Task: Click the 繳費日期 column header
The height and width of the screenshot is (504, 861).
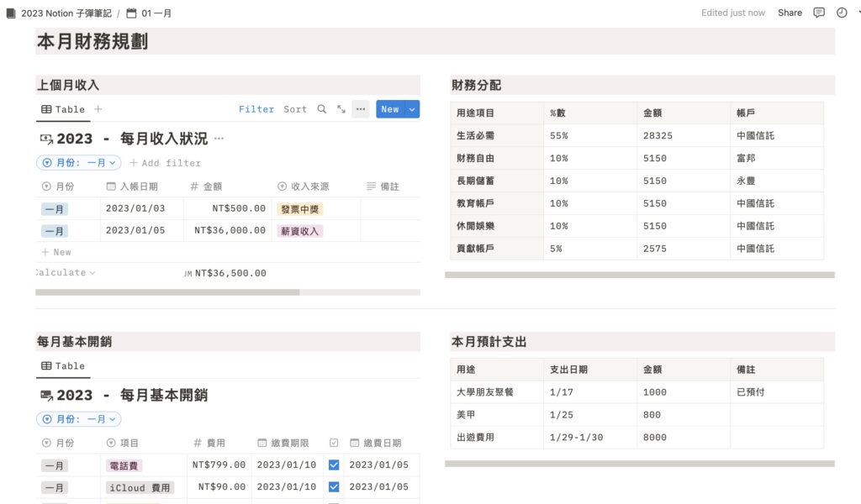Action: click(x=376, y=443)
